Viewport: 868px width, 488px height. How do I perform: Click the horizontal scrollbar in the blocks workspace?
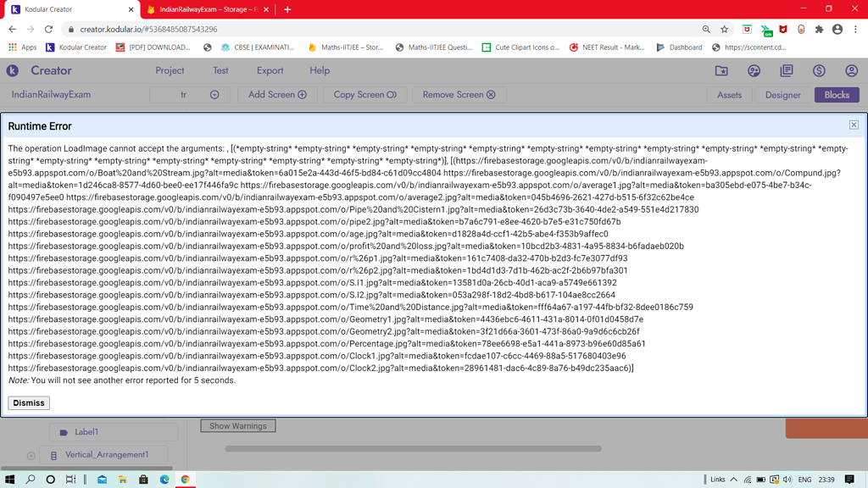413,449
